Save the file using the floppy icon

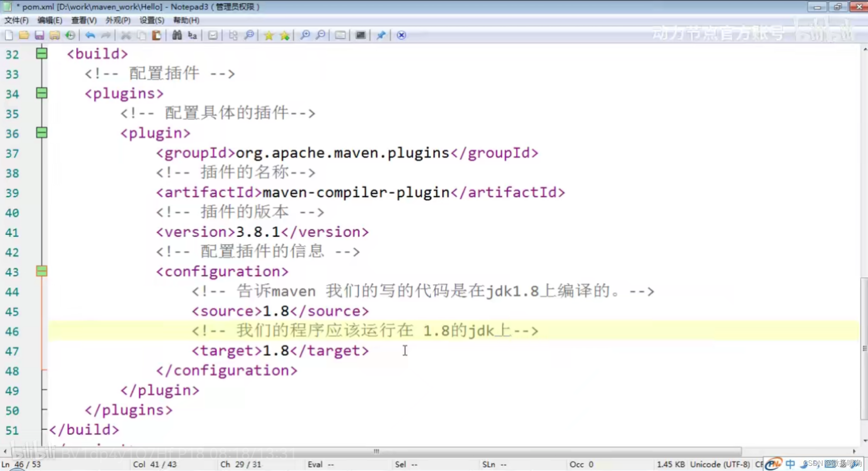point(39,35)
